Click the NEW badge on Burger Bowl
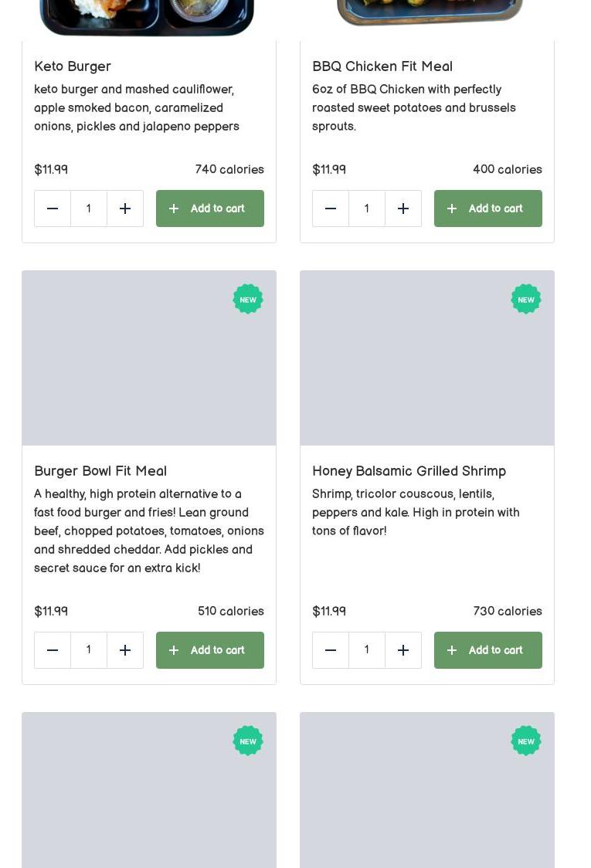 click(x=248, y=300)
